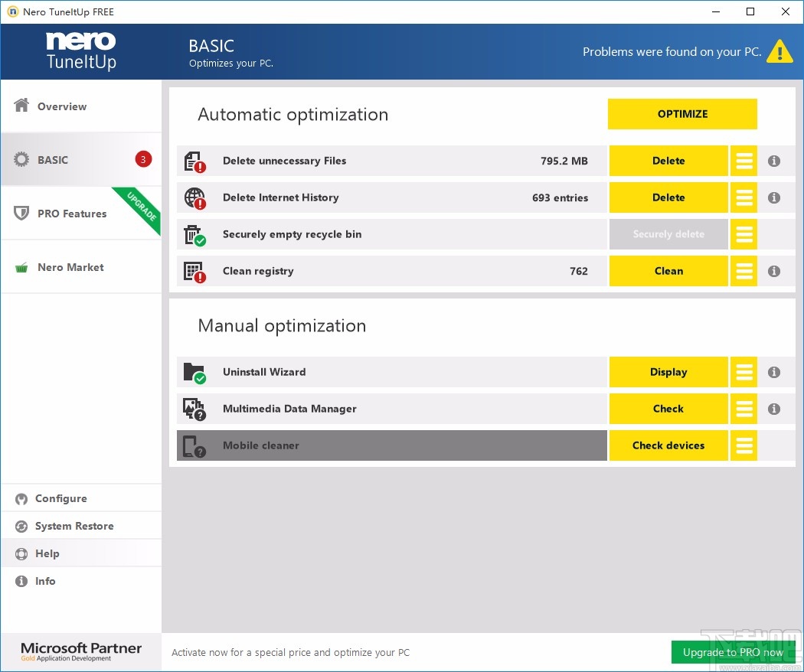Select the Mobile cleaner row
The height and width of the screenshot is (672, 804).
coord(392,445)
